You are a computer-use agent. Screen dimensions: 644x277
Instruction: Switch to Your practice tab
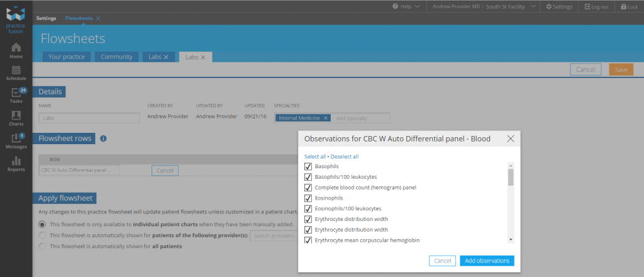tap(67, 57)
